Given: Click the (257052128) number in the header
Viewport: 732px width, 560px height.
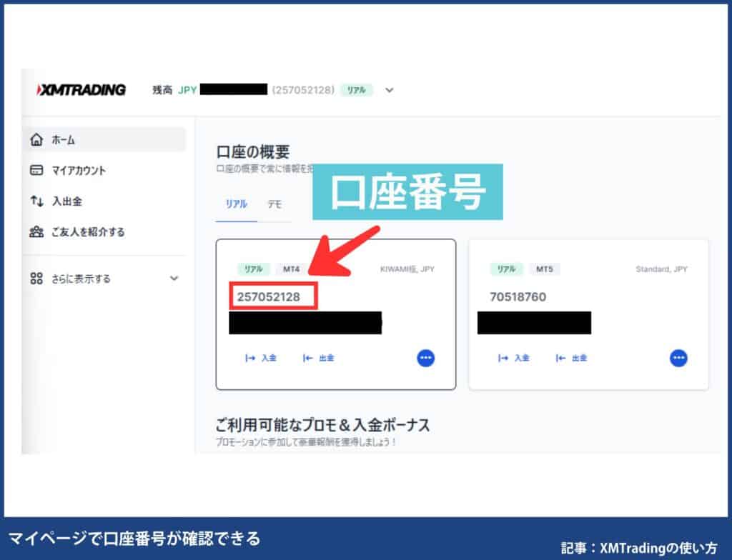Looking at the screenshot, I should (x=303, y=89).
